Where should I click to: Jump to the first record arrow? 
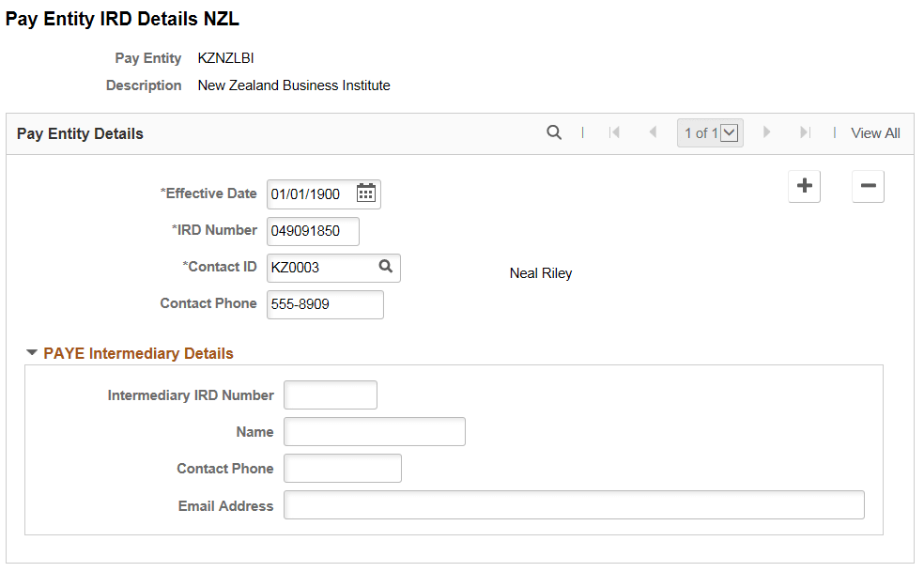coord(615,132)
